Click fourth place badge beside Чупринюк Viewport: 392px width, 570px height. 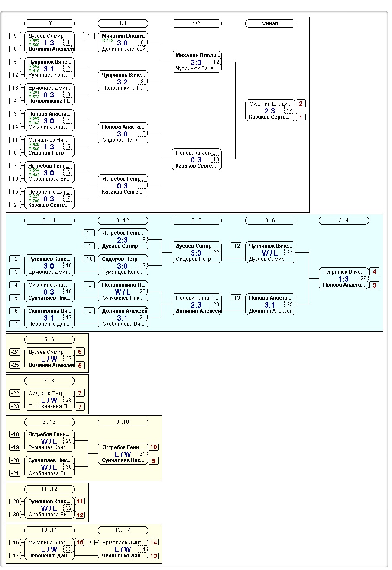pyautogui.click(x=374, y=272)
